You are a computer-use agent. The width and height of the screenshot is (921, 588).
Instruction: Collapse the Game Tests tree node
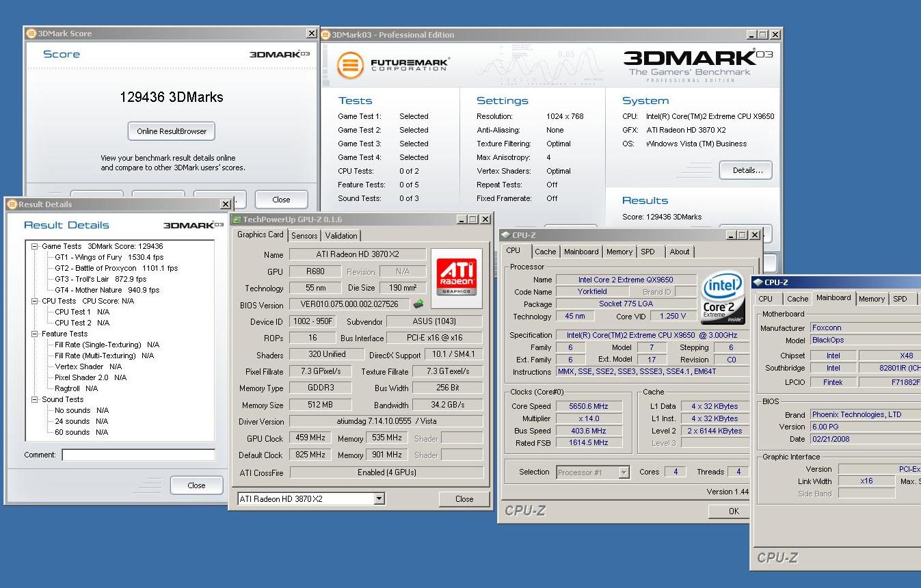click(x=35, y=246)
